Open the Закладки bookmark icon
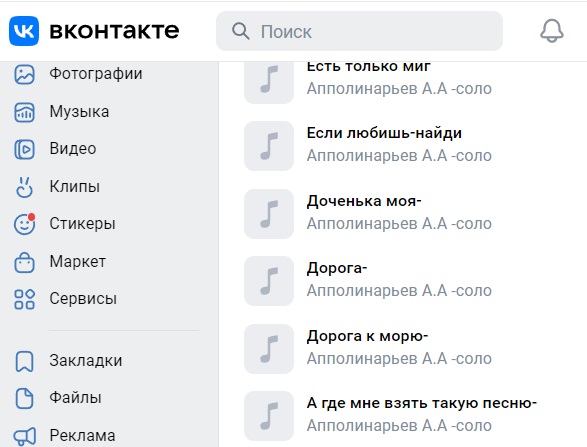 [24, 361]
